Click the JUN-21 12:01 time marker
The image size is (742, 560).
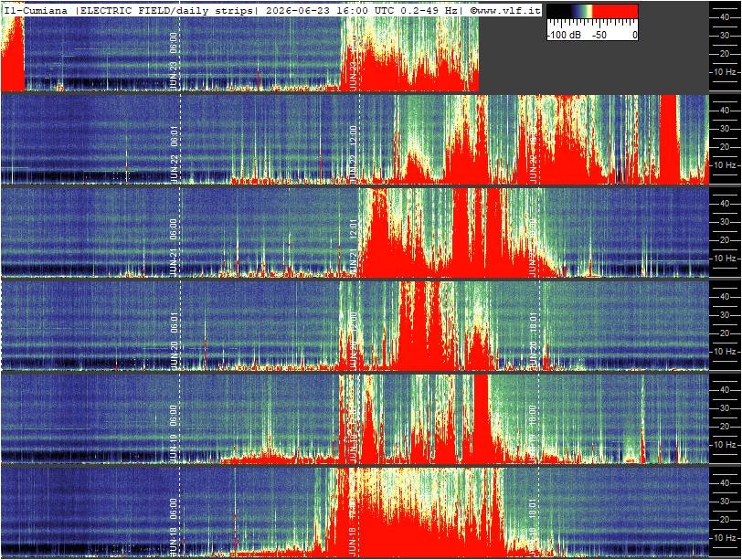(353, 248)
